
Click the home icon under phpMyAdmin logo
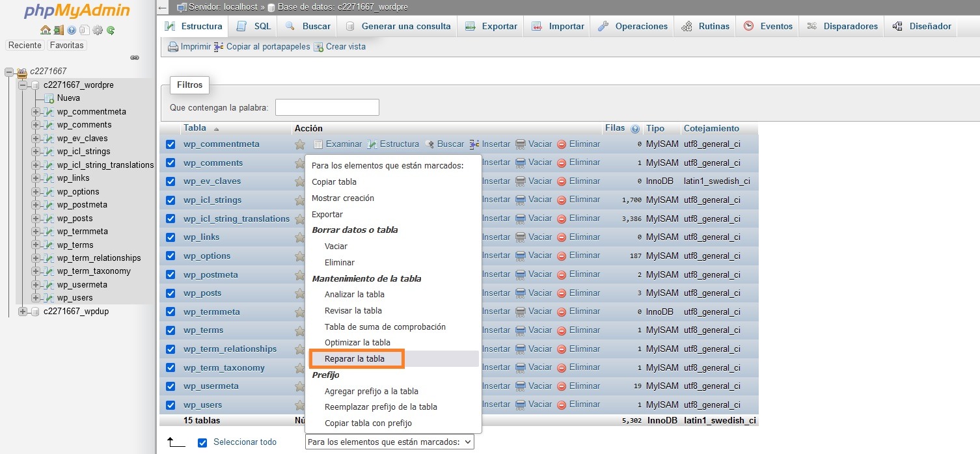45,30
